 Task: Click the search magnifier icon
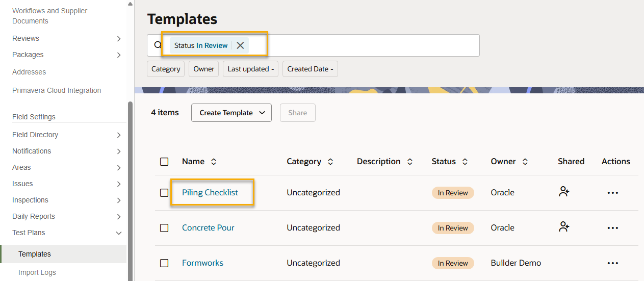(x=158, y=45)
